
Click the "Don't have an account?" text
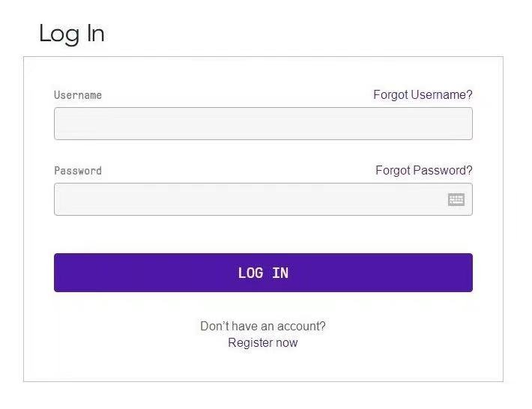(x=263, y=327)
